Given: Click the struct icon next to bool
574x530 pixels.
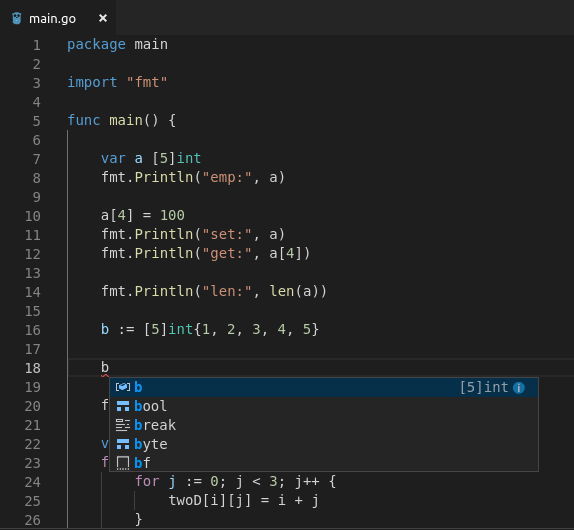Looking at the screenshot, I should (123, 406).
